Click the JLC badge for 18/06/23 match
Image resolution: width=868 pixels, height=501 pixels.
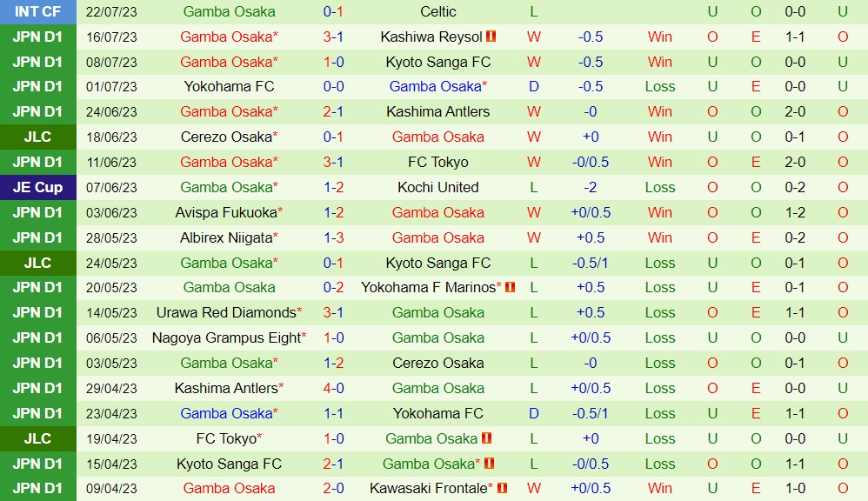38,137
